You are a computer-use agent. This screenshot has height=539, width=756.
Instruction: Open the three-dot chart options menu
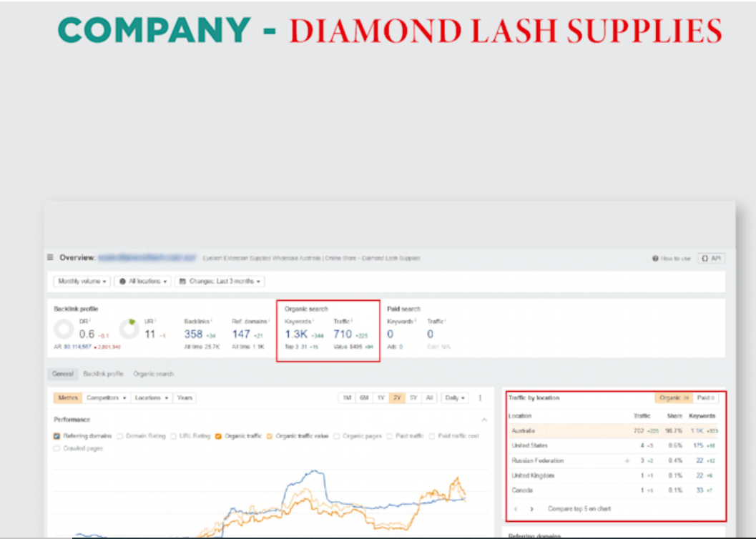(x=480, y=398)
